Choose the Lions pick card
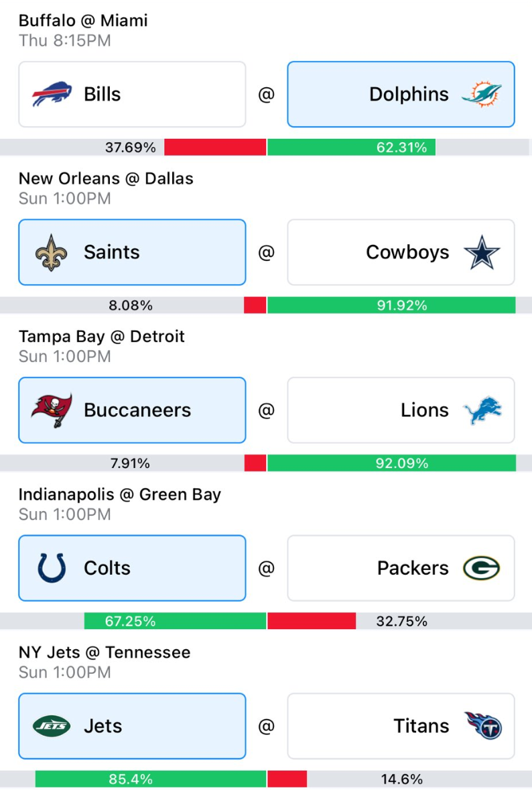 click(x=401, y=410)
